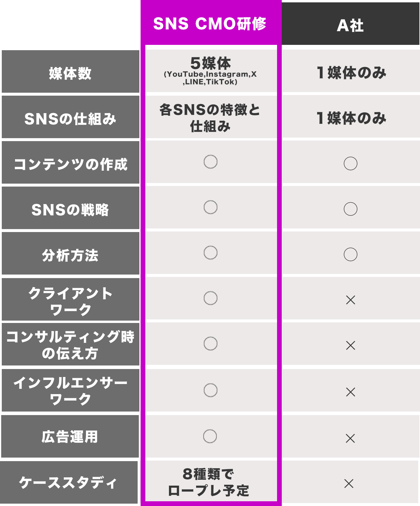
Task: Click the cross mark in ケーススタディ row
Action: (349, 484)
